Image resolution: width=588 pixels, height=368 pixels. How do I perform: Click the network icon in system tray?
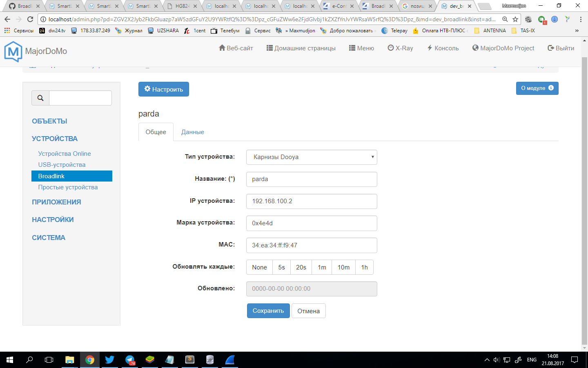click(507, 360)
